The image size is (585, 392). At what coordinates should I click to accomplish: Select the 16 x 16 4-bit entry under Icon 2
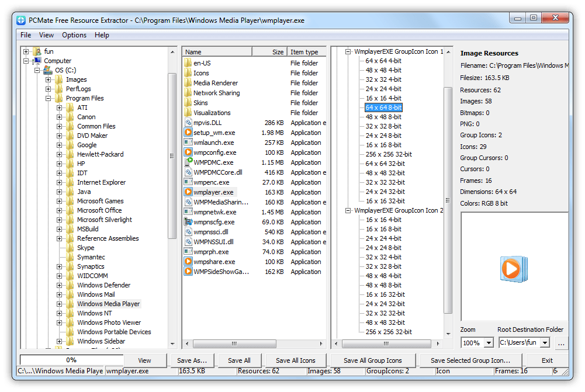click(x=383, y=220)
